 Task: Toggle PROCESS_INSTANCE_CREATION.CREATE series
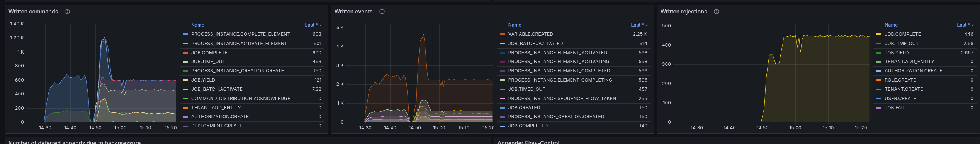238,71
